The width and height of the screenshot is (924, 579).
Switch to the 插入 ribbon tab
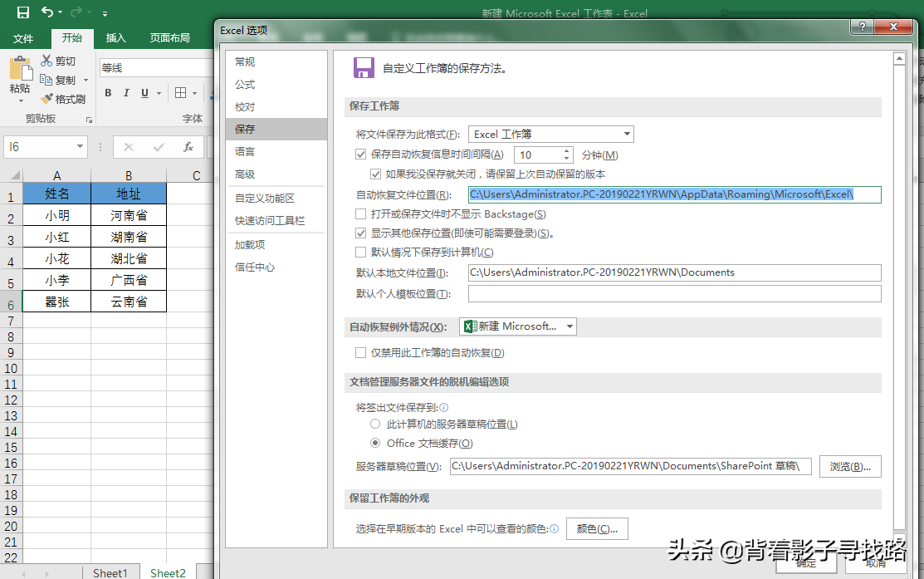point(115,37)
